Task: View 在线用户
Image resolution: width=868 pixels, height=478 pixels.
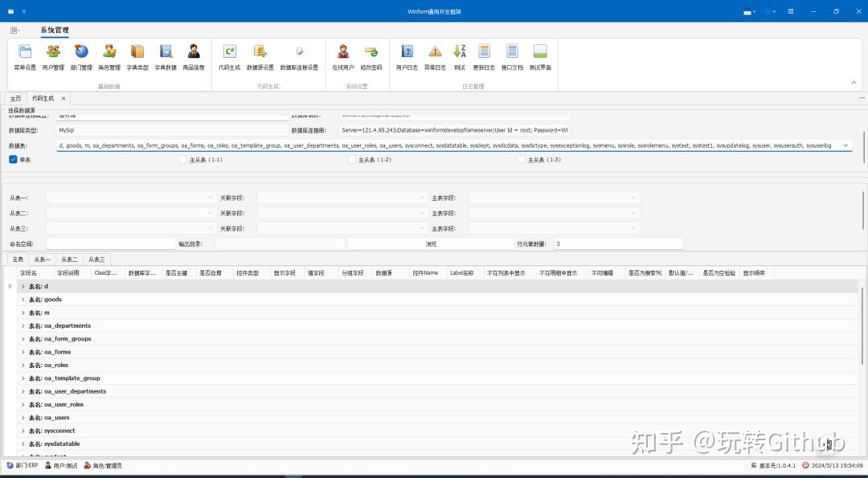Action: pos(342,56)
